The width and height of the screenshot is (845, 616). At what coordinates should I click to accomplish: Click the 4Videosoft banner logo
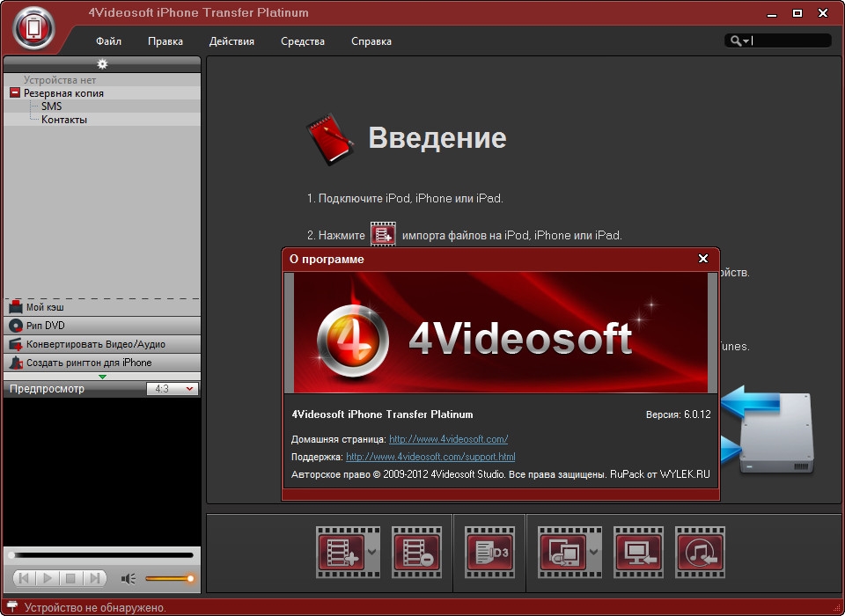[x=353, y=343]
